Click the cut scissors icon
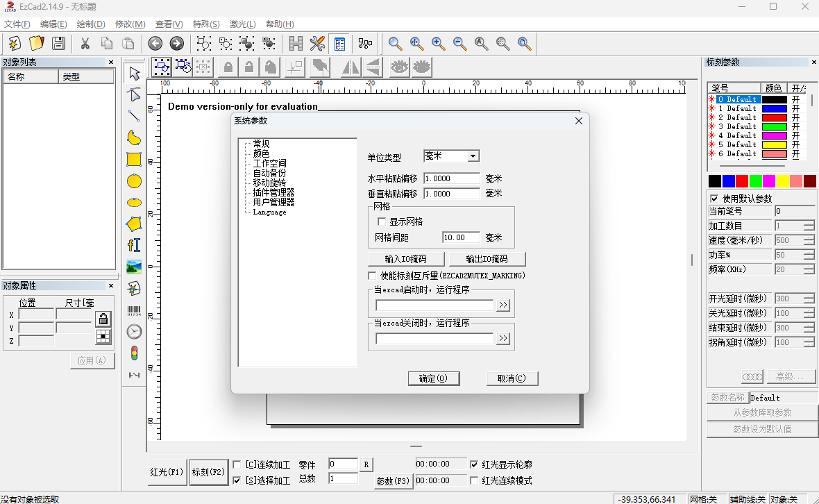The height and width of the screenshot is (504, 819). click(x=85, y=43)
